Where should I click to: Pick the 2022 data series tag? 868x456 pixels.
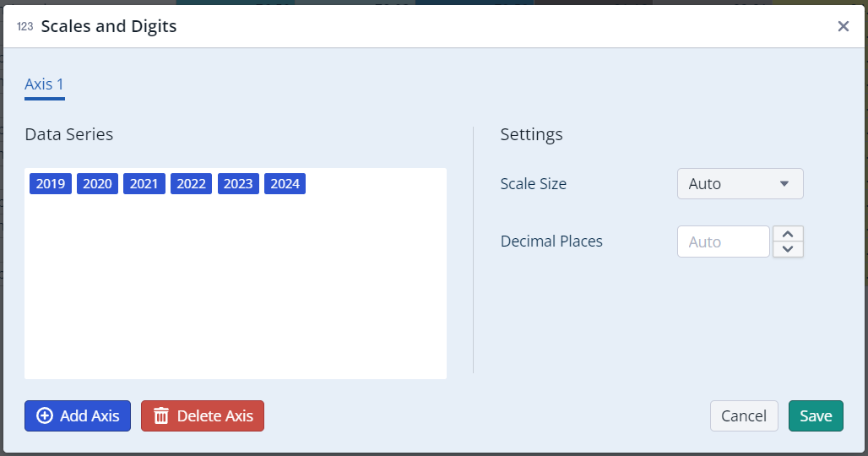191,184
